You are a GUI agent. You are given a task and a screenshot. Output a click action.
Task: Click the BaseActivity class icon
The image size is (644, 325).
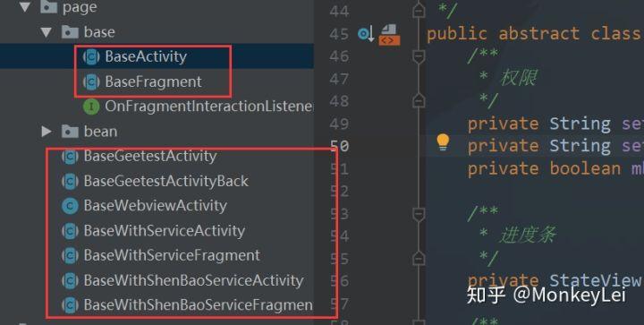tap(91, 56)
